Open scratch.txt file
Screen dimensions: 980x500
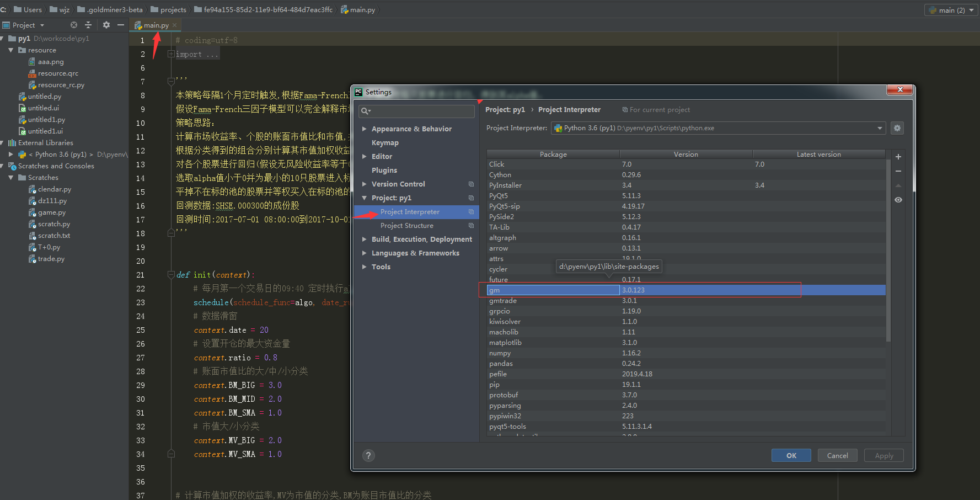[53, 236]
